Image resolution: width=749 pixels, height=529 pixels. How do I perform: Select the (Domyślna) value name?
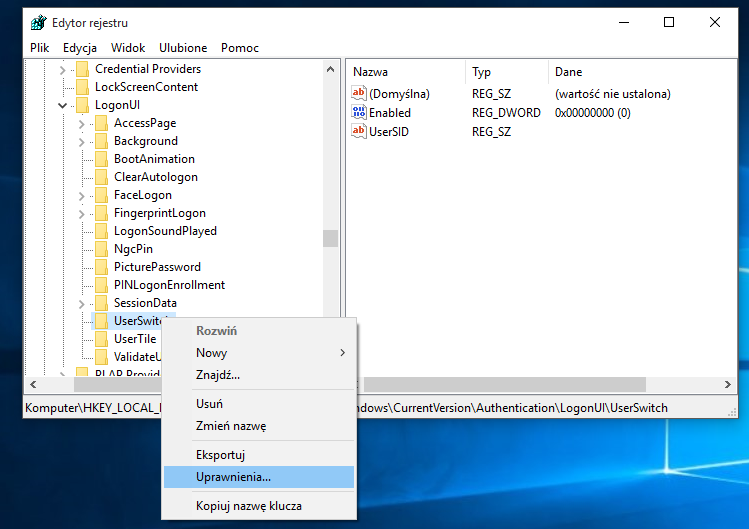click(399, 94)
